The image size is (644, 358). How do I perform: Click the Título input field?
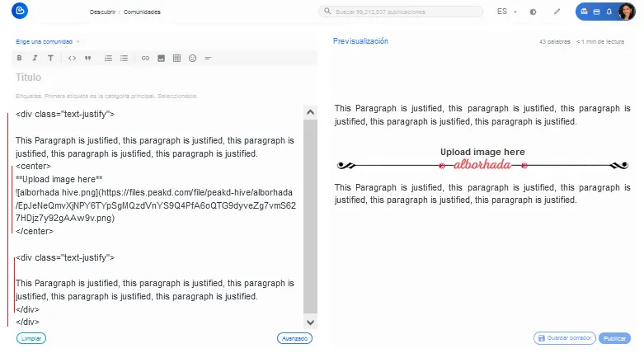pyautogui.click(x=164, y=78)
